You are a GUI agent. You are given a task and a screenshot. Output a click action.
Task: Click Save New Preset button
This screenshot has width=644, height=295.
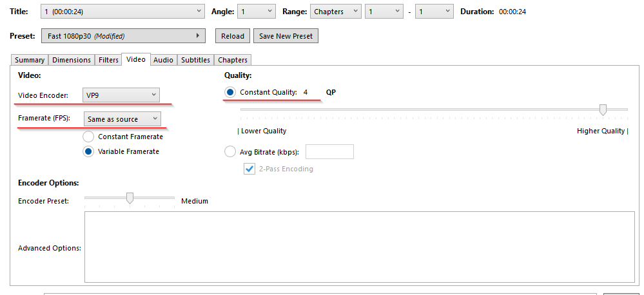[286, 35]
